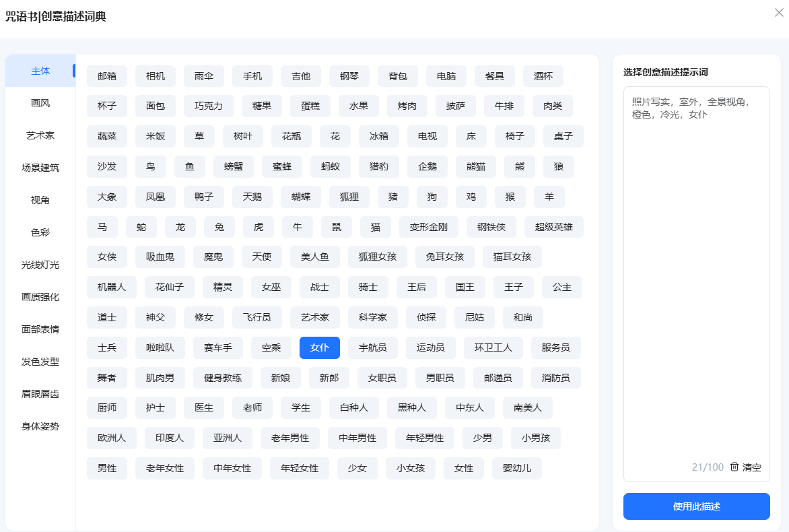Select the 中年男性 tag
This screenshot has height=532, width=789.
[357, 438]
